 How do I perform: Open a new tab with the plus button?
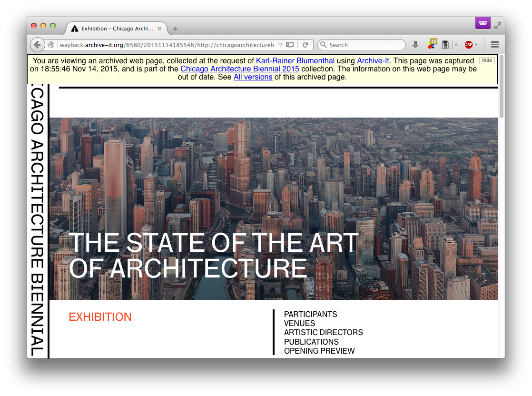tap(175, 29)
